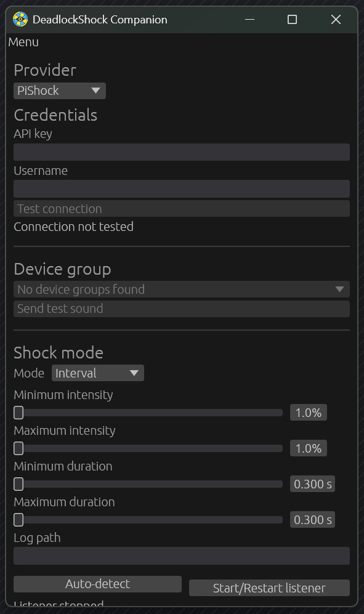Image resolution: width=364 pixels, height=614 pixels.
Task: Open the PiShock provider dropdown
Action: pos(60,91)
